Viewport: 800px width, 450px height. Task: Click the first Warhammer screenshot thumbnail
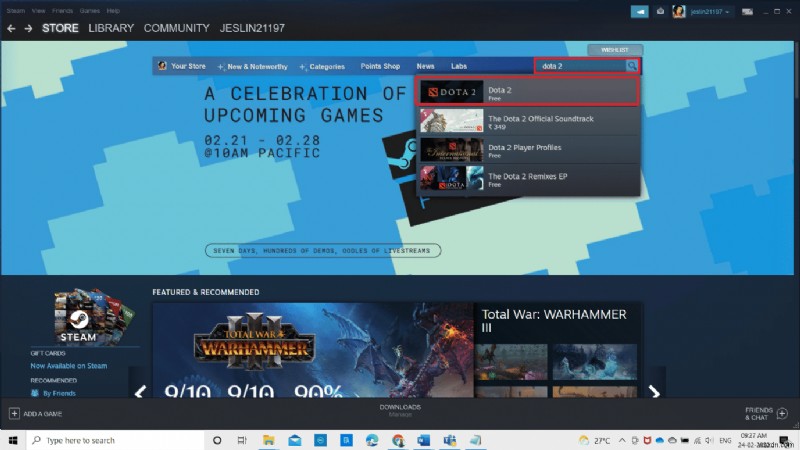[x=511, y=362]
